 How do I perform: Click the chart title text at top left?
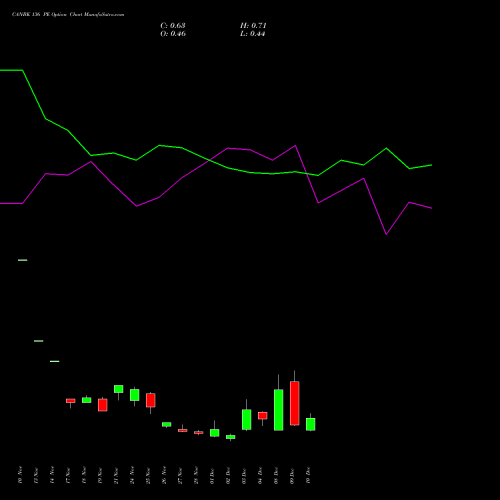[68, 15]
